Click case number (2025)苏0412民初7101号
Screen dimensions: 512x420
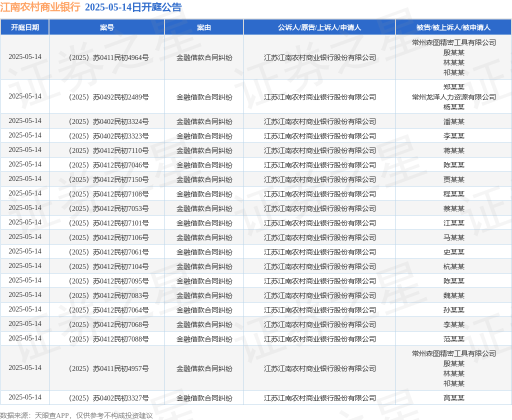(108, 223)
